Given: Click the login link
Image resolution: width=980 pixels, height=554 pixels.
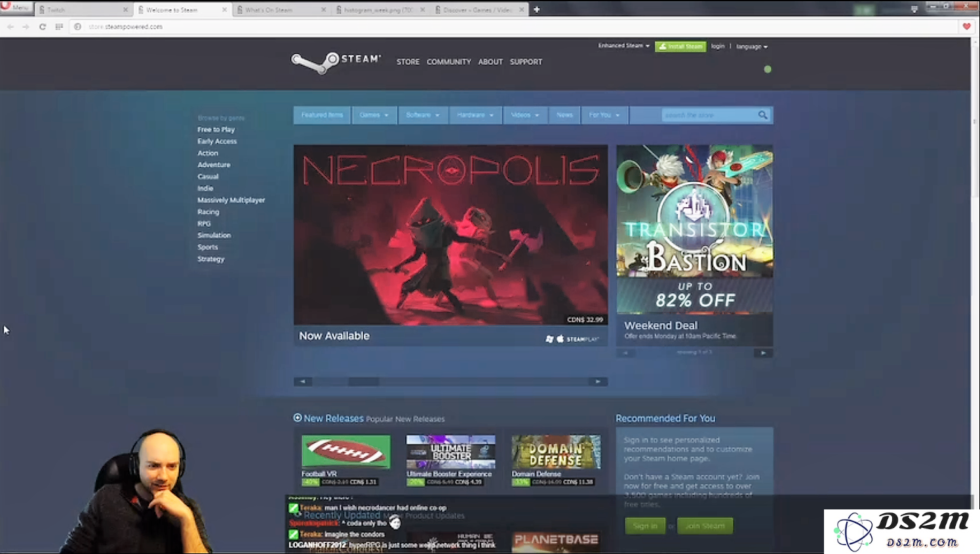Looking at the screenshot, I should [x=718, y=46].
